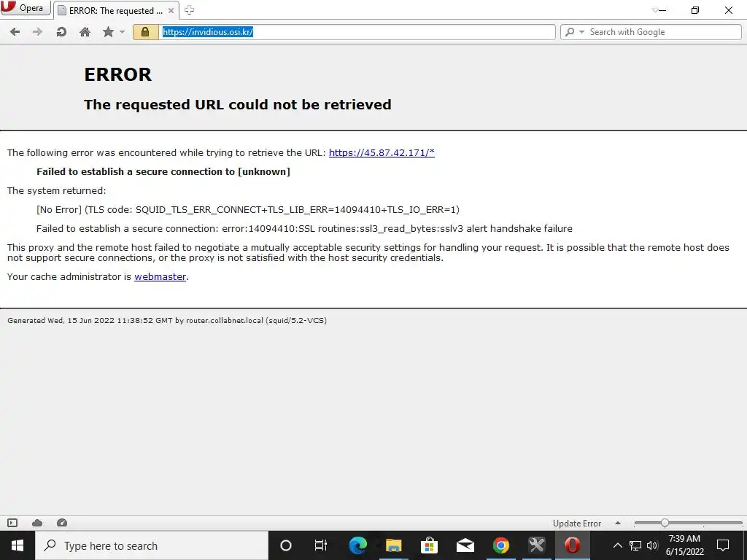Screen dimensions: 747x560
Task: Switch to Google Chrome on taskbar
Action: 500,545
